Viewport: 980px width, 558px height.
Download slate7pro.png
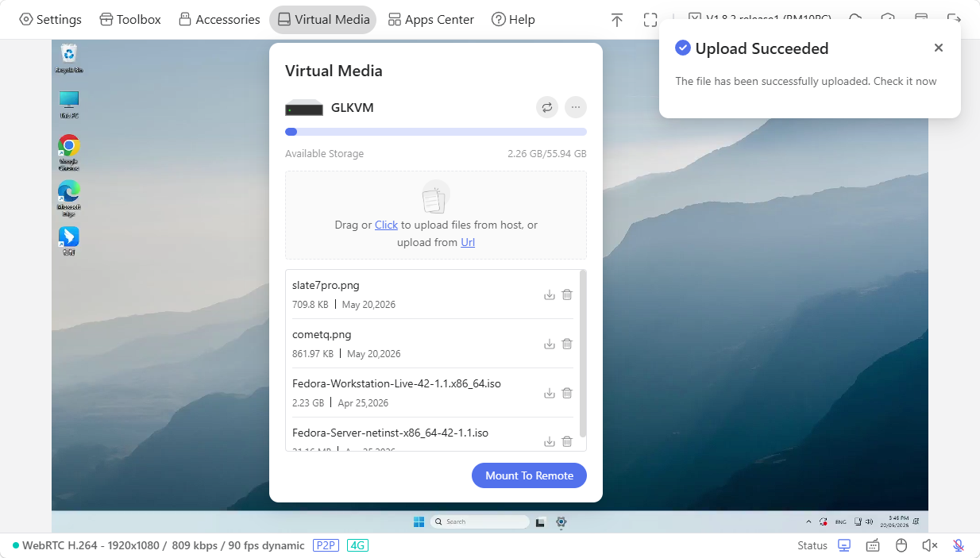pos(549,294)
